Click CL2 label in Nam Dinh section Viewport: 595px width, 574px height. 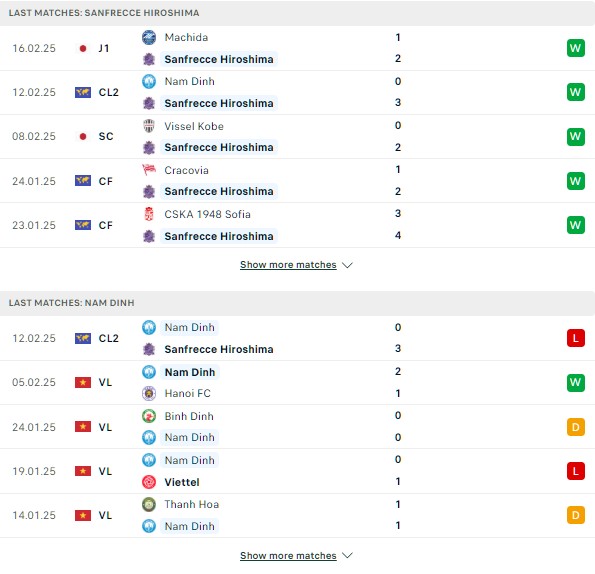point(109,338)
